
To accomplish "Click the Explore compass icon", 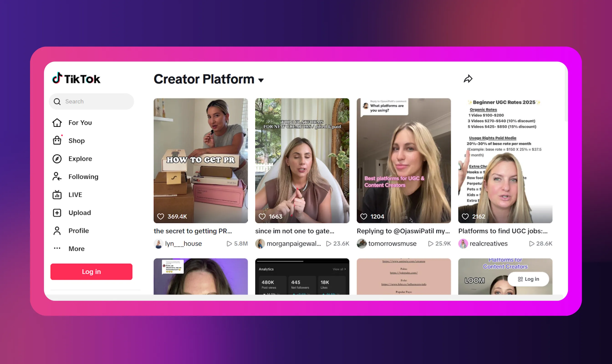I will (x=57, y=158).
